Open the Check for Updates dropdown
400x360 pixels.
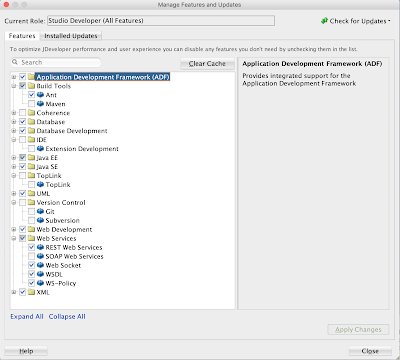(355, 21)
